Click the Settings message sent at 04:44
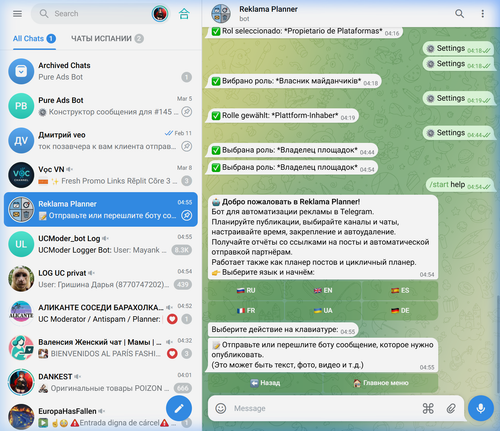This screenshot has height=431, width=500. point(458,133)
